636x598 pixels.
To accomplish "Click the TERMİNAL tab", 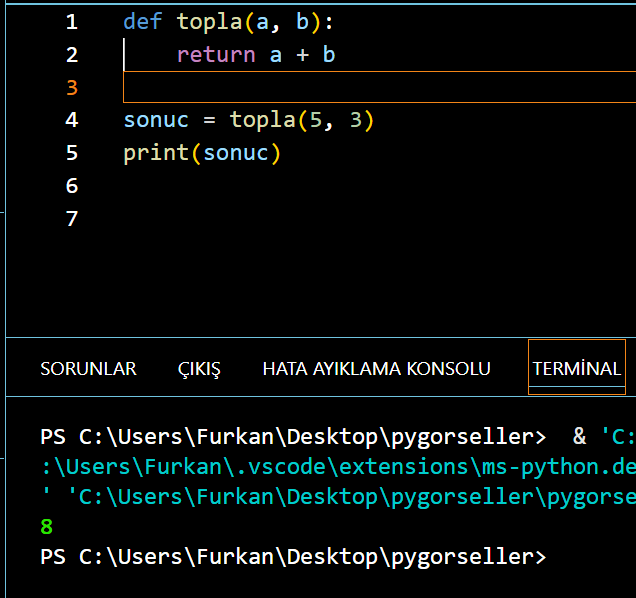I will [576, 369].
